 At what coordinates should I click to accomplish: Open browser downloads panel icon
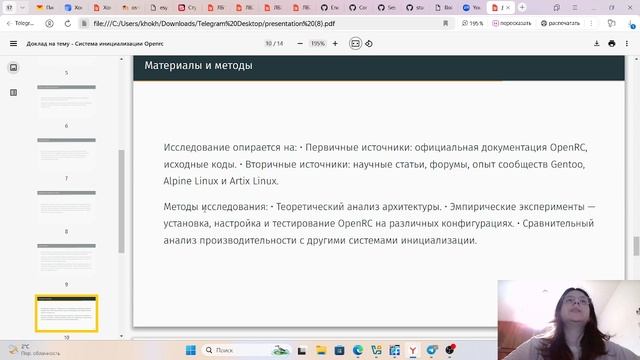click(631, 24)
